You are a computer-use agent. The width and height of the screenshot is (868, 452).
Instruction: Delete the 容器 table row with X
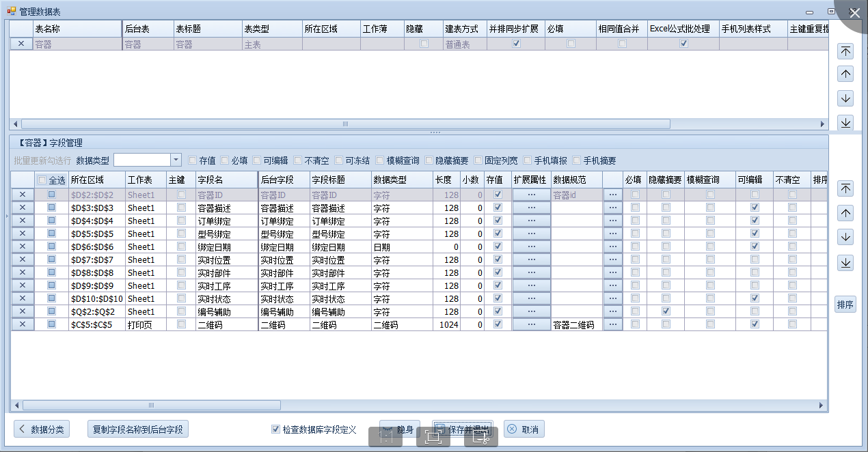pos(21,44)
